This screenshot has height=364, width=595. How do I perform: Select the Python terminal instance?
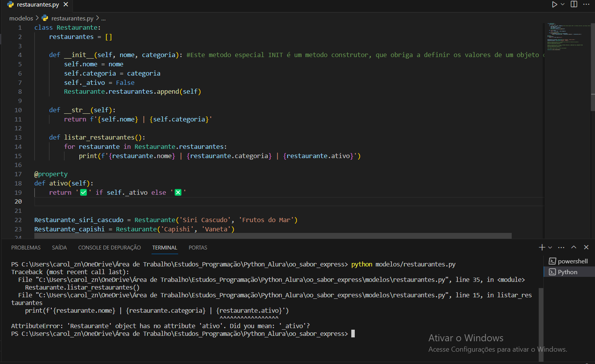tap(569, 272)
